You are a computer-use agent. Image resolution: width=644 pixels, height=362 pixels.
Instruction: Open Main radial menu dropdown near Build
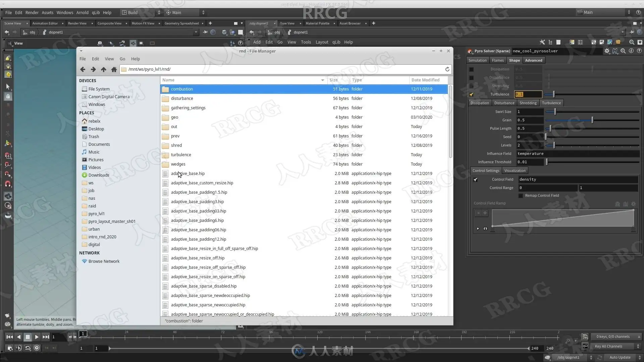[185, 12]
